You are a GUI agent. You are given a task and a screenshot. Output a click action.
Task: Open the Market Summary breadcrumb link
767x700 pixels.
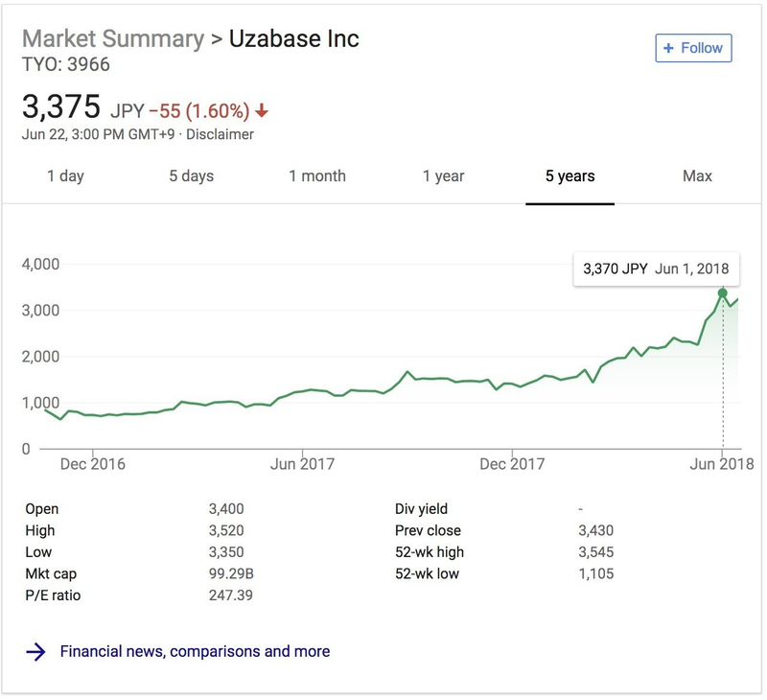click(112, 39)
